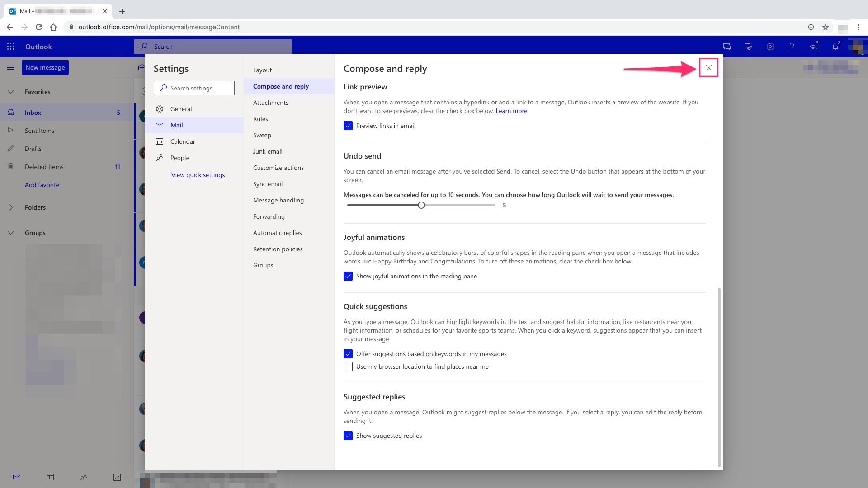Screen dimensions: 868x488
Task: Collapse the Favorites section
Action: [x=11, y=92]
